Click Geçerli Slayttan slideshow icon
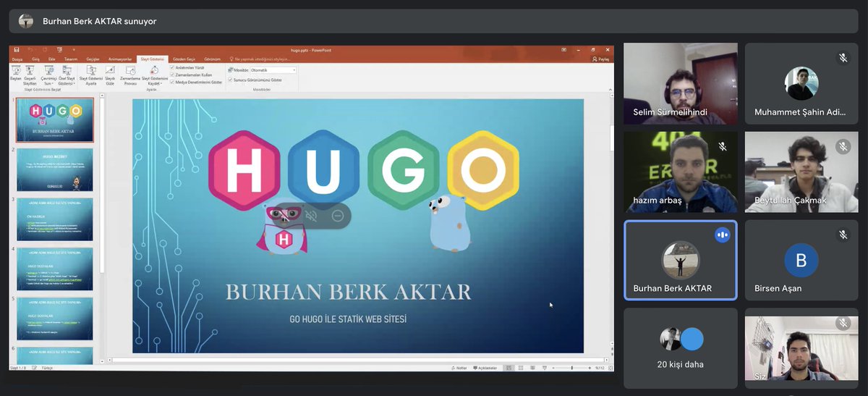The image size is (868, 396). pyautogui.click(x=30, y=75)
